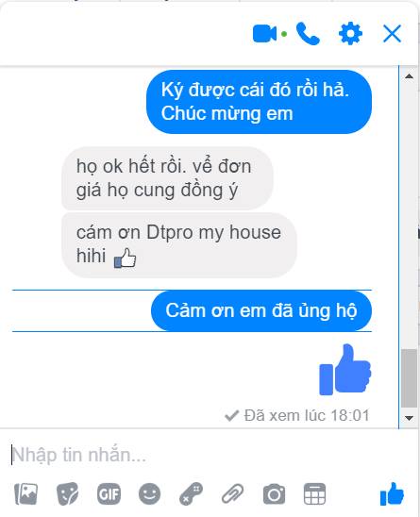Start a voice call
The height and width of the screenshot is (517, 420).
pos(308,33)
